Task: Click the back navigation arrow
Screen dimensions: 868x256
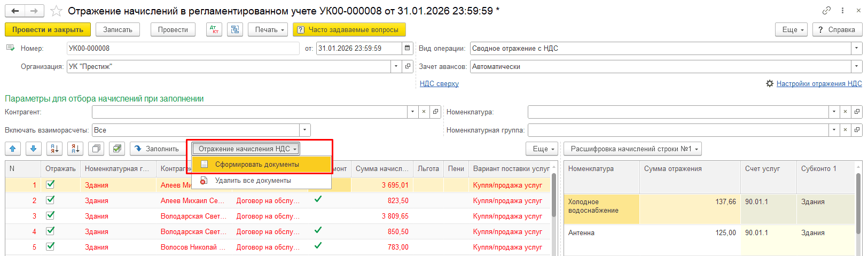Action: point(15,11)
